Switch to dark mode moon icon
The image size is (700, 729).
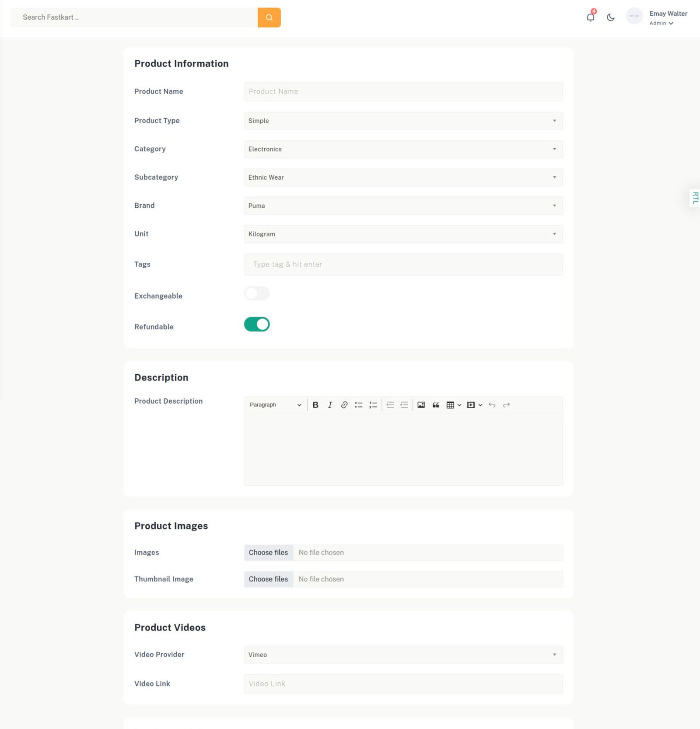tap(610, 17)
